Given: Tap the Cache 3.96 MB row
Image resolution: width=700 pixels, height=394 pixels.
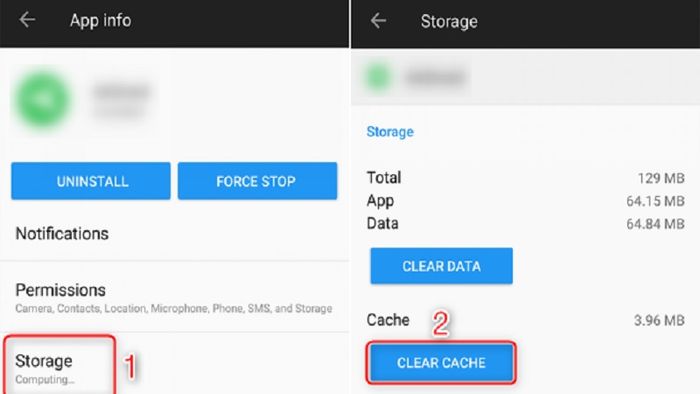Looking at the screenshot, I should pos(525,320).
